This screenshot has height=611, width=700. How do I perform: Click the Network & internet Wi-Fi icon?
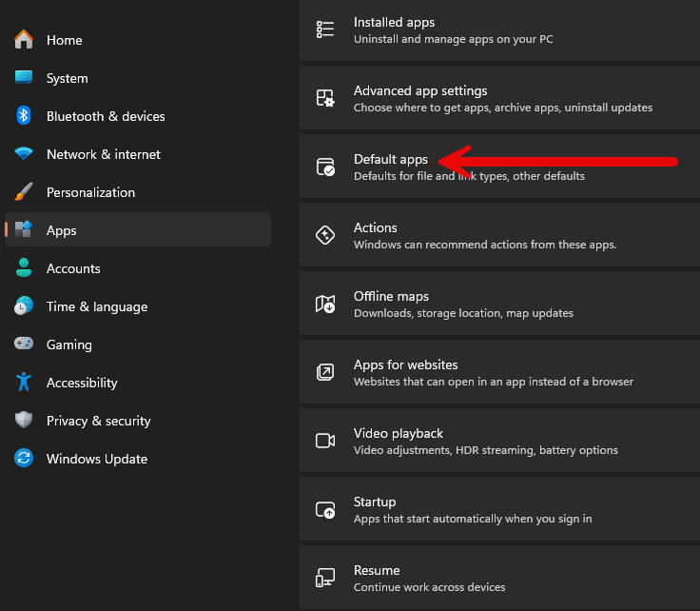point(24,154)
